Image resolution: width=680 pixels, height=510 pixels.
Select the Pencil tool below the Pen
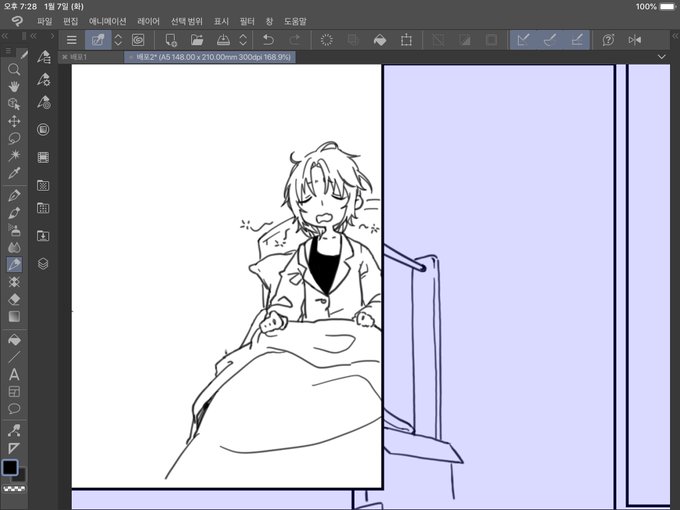14,213
